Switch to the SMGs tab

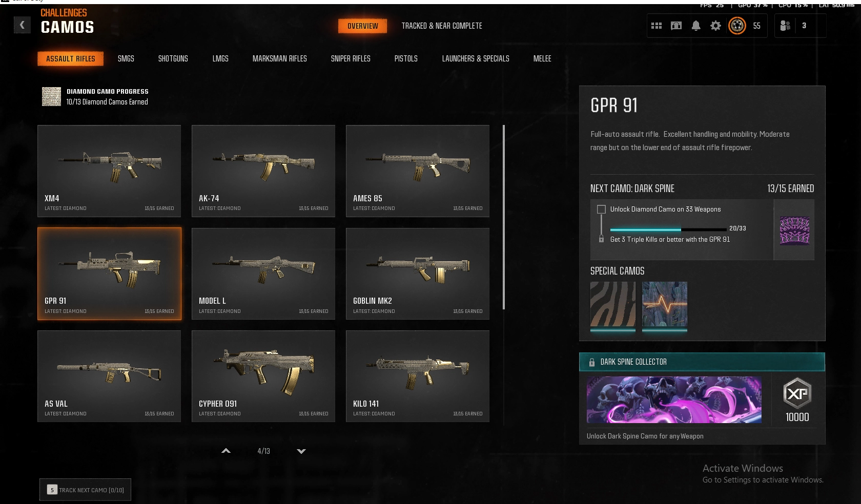126,59
